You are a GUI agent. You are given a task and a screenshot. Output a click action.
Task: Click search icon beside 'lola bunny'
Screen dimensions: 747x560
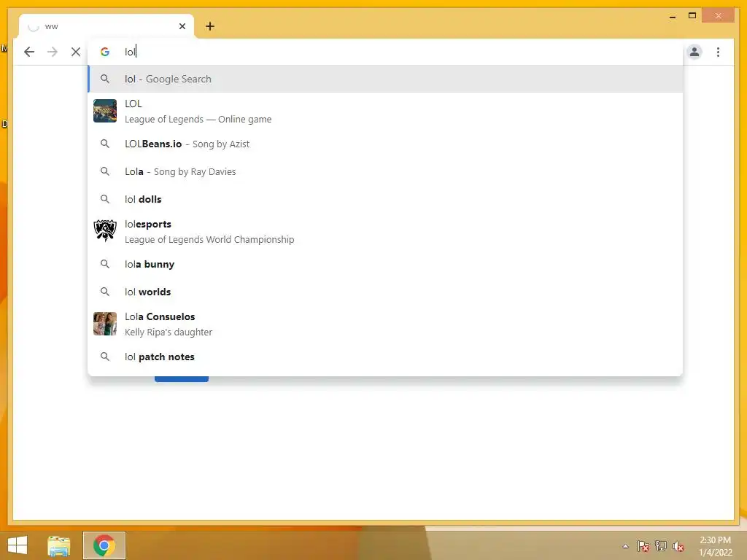(x=105, y=264)
